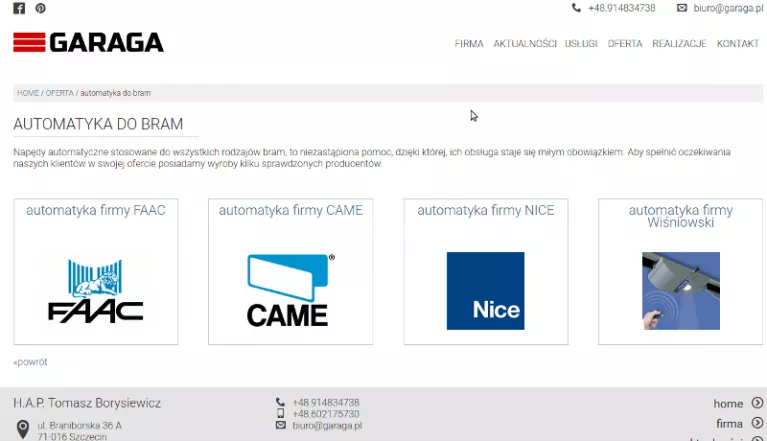Click the phone icon in top bar
The image size is (767, 441).
point(576,8)
